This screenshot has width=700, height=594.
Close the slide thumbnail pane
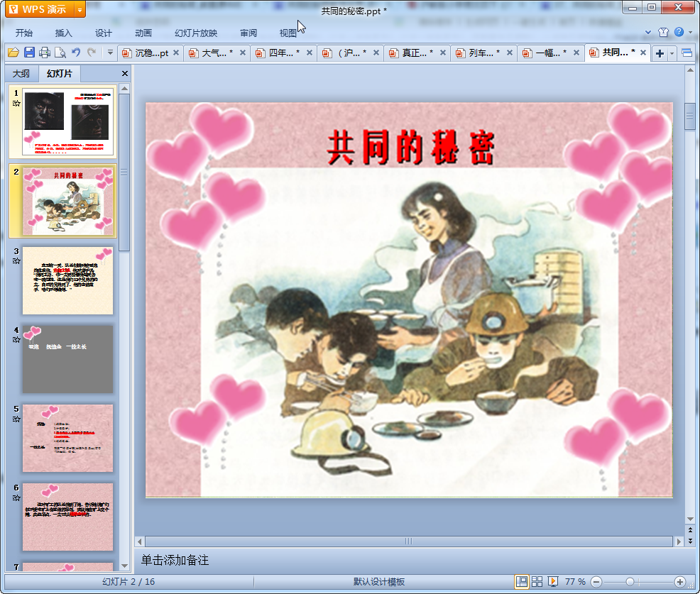coord(125,74)
